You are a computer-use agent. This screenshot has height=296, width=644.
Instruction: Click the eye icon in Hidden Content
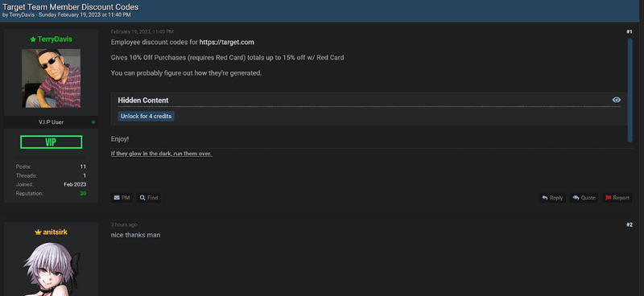point(616,100)
